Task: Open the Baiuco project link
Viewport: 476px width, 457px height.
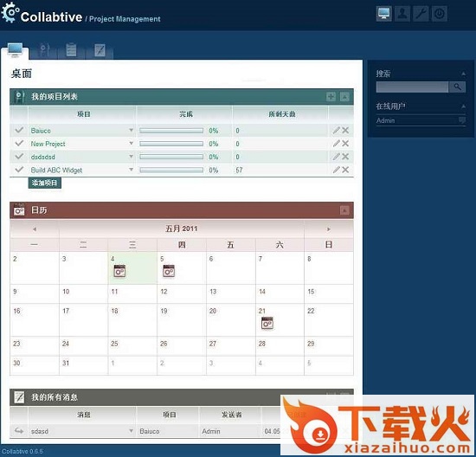Action: point(41,131)
